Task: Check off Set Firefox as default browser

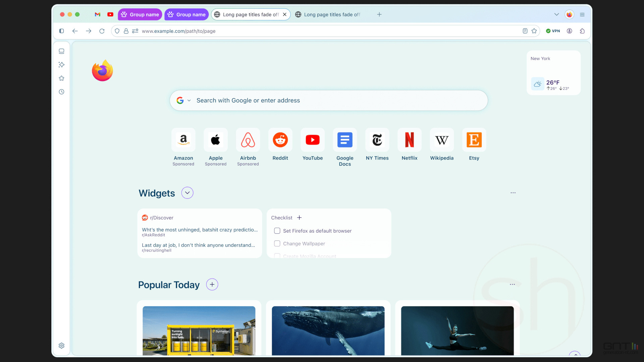Action: point(277,231)
